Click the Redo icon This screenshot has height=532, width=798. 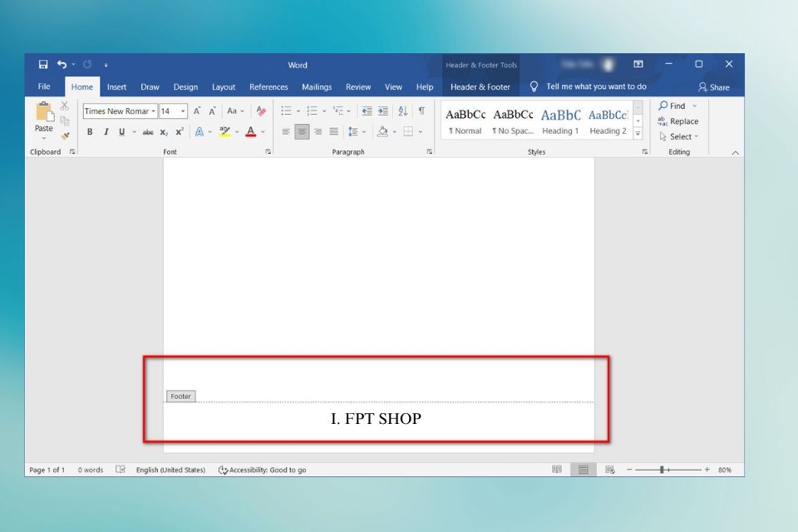pyautogui.click(x=87, y=65)
